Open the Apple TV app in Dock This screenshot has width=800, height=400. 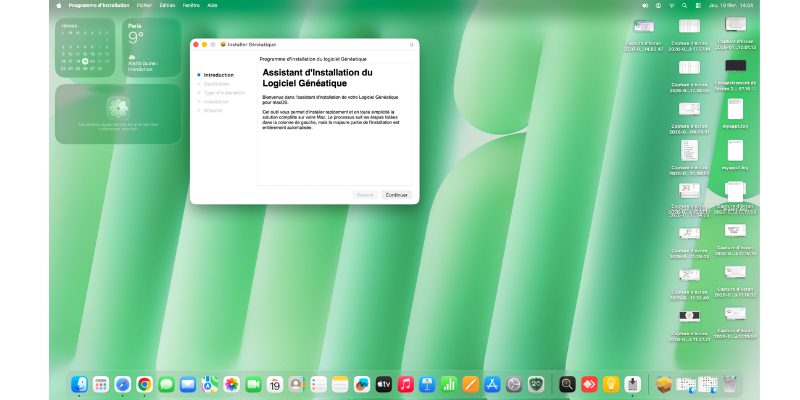pos(383,384)
